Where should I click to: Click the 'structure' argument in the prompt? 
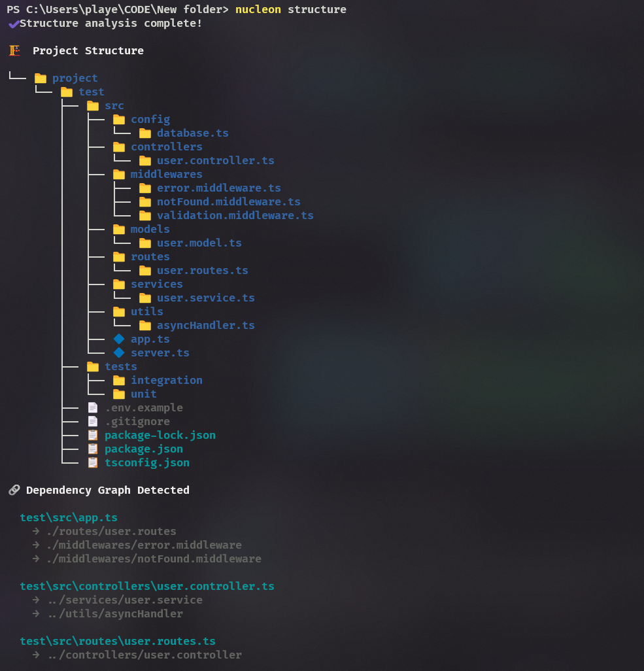coord(317,9)
